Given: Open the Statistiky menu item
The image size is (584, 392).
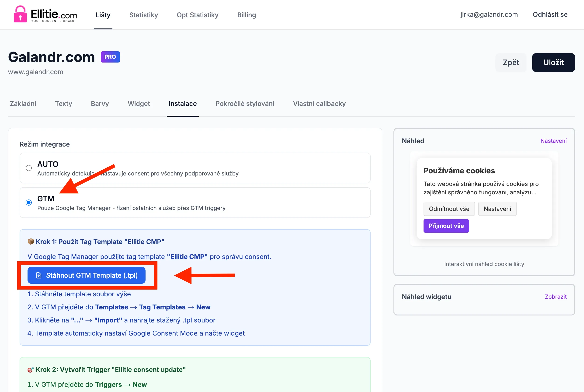Looking at the screenshot, I should coord(143,15).
